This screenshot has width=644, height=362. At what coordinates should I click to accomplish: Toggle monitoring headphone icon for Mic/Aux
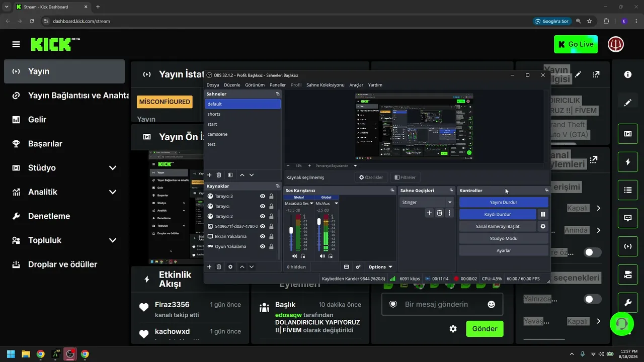click(330, 256)
